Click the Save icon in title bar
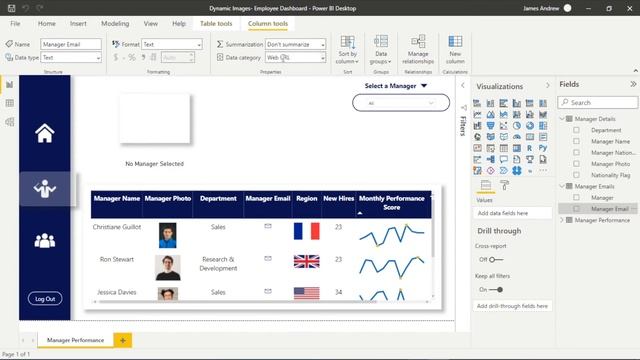640x360 pixels. pos(11,8)
